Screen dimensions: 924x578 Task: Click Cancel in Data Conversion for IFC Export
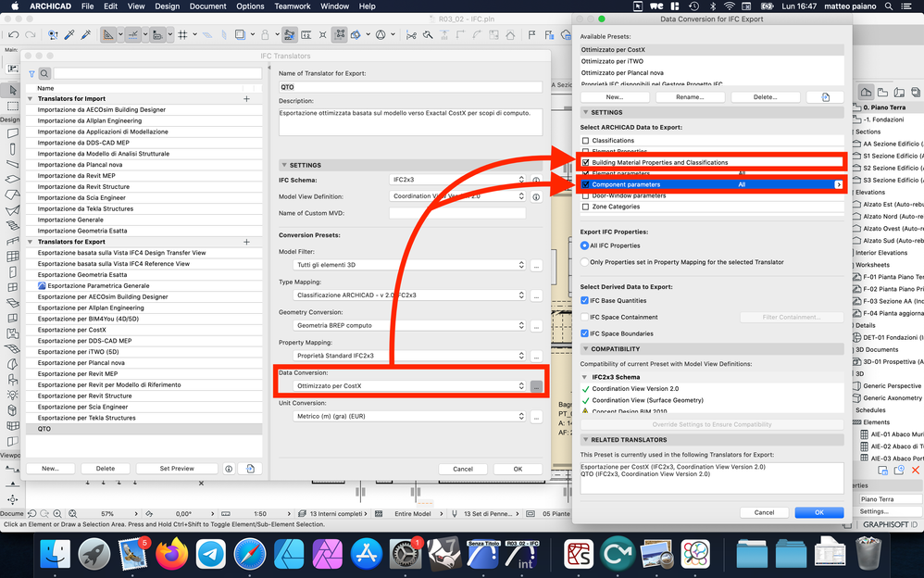point(764,512)
